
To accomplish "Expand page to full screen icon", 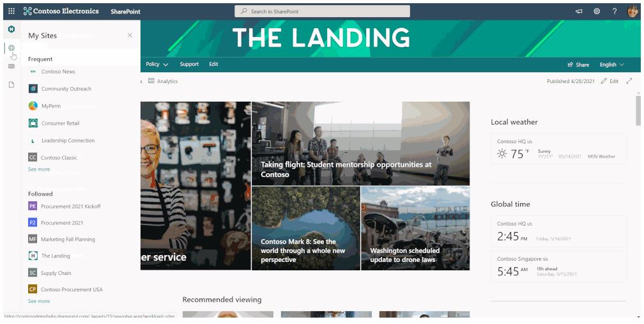I will tap(629, 81).
